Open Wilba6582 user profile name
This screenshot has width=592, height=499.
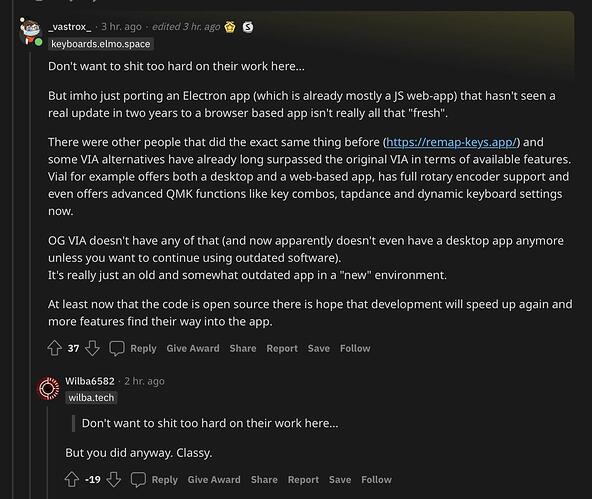tap(90, 381)
